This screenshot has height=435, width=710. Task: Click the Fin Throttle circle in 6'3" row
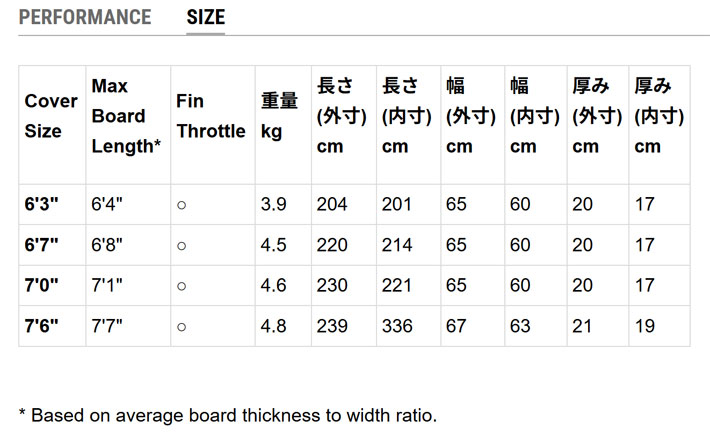point(181,205)
